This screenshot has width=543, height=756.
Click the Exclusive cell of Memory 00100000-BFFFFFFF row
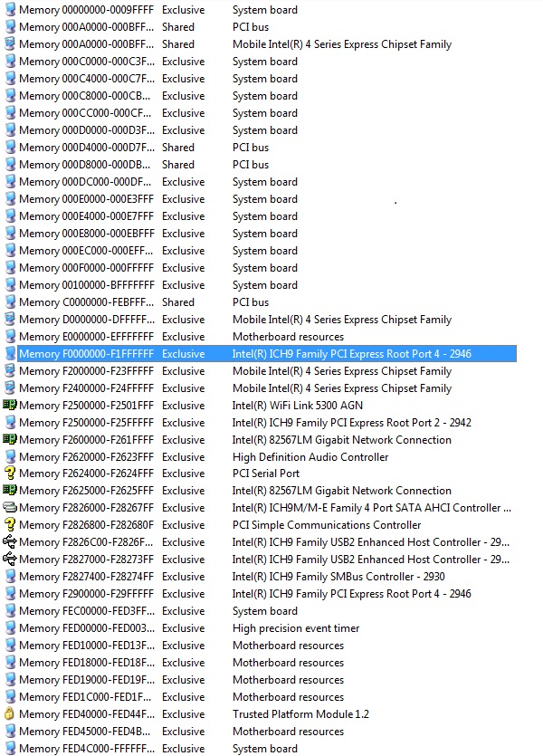pyautogui.click(x=183, y=285)
